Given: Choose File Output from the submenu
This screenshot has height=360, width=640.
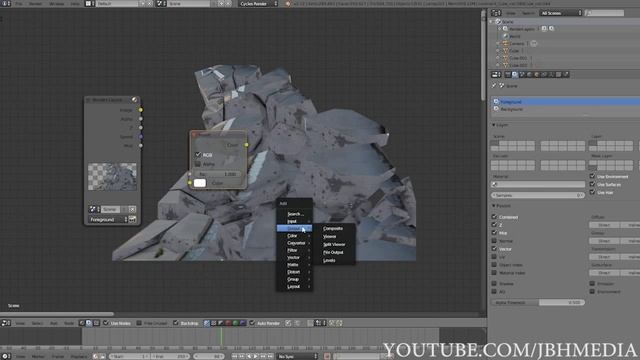Looking at the screenshot, I should [333, 252].
